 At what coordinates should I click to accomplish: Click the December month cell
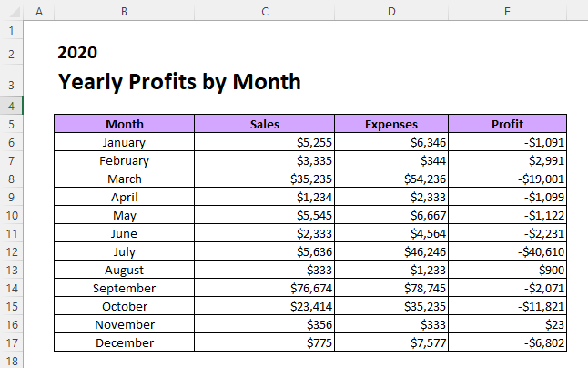tap(124, 342)
